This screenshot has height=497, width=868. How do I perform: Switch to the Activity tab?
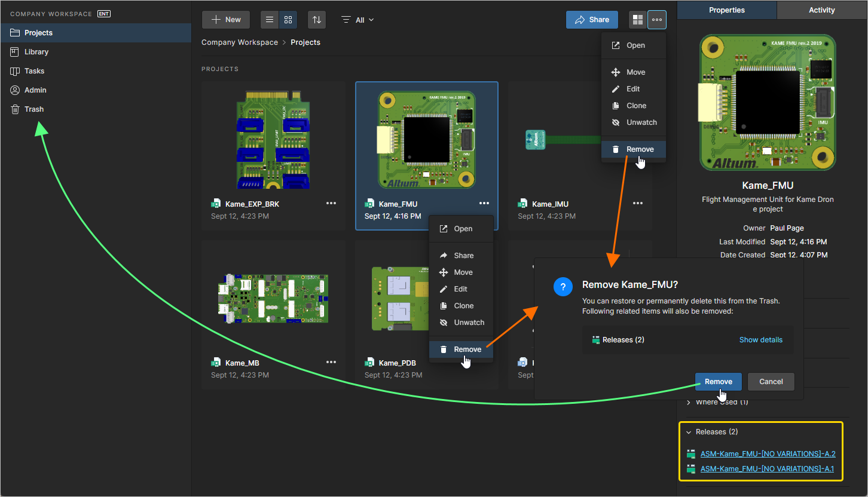[x=822, y=10]
